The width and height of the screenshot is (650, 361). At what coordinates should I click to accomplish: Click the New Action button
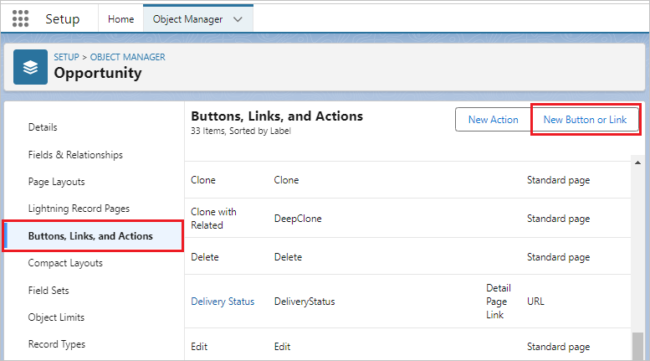pos(493,120)
